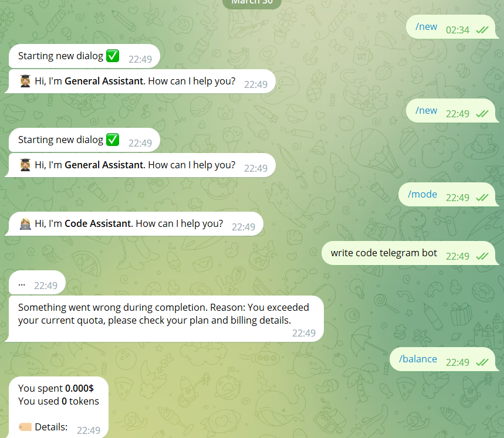Select the 'write code telegram bot' message bubble
Image resolution: width=504 pixels, height=438 pixels.
point(410,253)
